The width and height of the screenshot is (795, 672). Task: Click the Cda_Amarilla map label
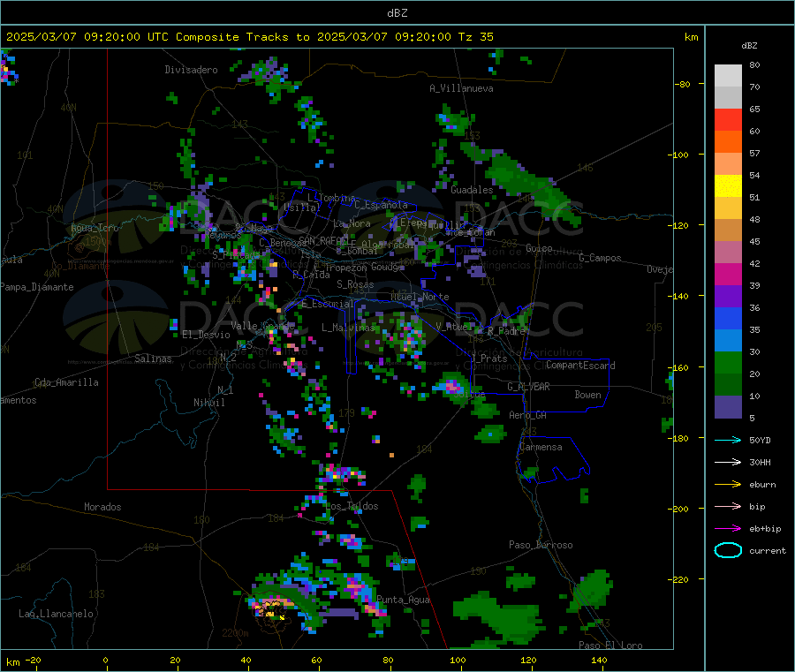point(66,382)
